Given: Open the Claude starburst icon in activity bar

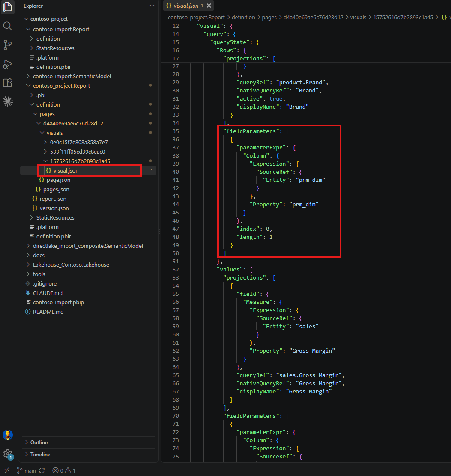Looking at the screenshot, I should (x=8, y=101).
